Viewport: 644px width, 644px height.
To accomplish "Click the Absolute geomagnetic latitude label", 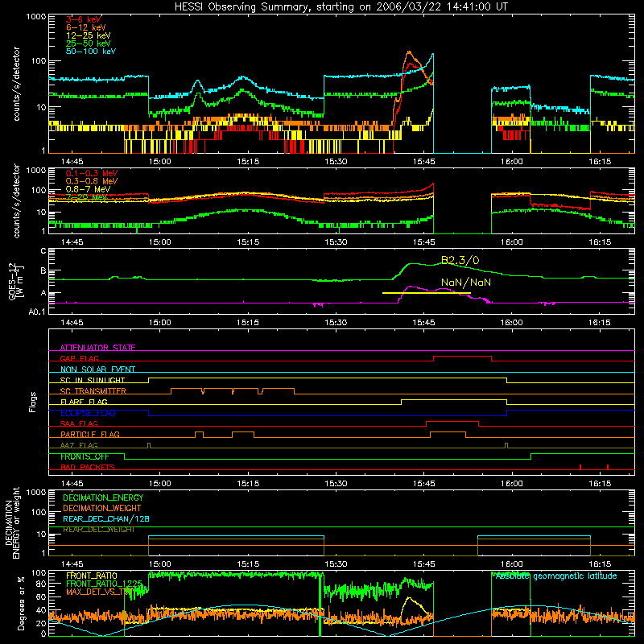I will point(556,576).
